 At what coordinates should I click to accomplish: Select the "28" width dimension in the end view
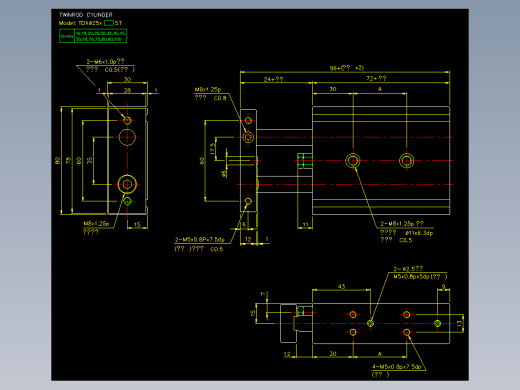[127, 90]
